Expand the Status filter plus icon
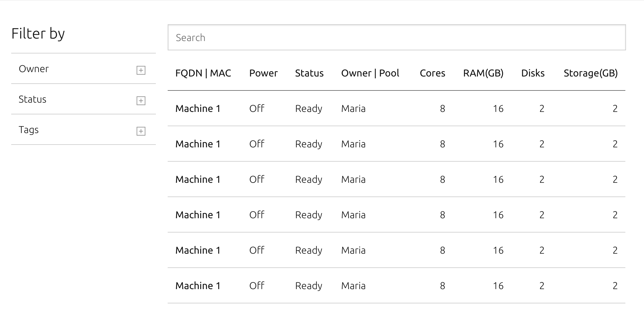The width and height of the screenshot is (644, 309). 141,101
